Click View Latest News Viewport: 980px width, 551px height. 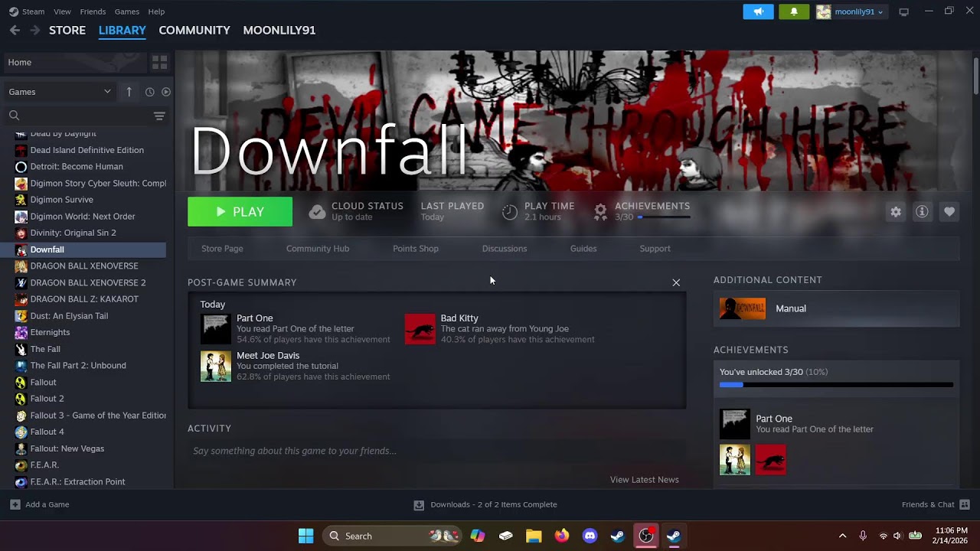click(x=645, y=480)
